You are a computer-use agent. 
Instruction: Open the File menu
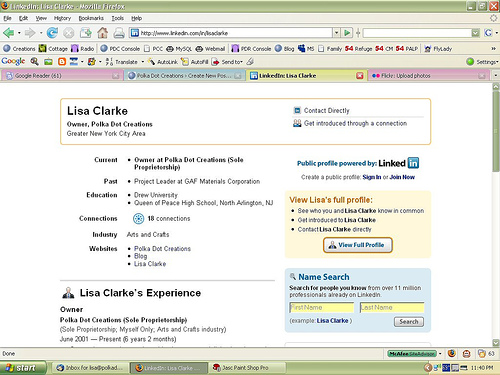pyautogui.click(x=7, y=18)
